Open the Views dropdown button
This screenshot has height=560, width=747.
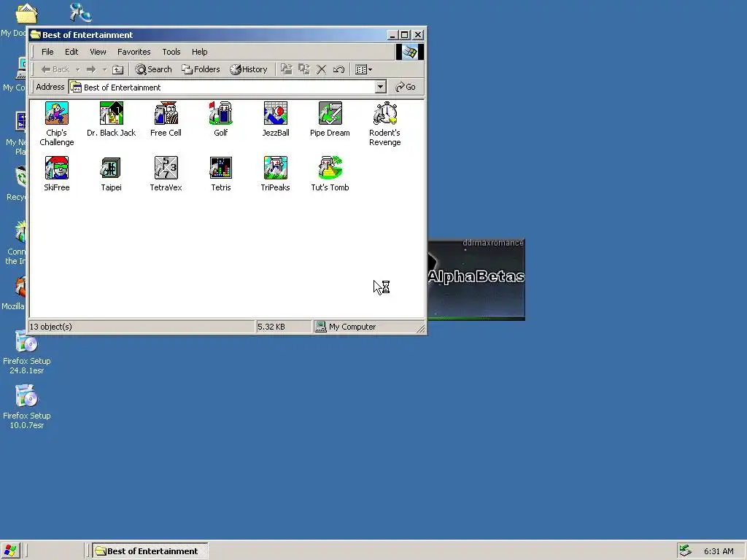pyautogui.click(x=364, y=69)
